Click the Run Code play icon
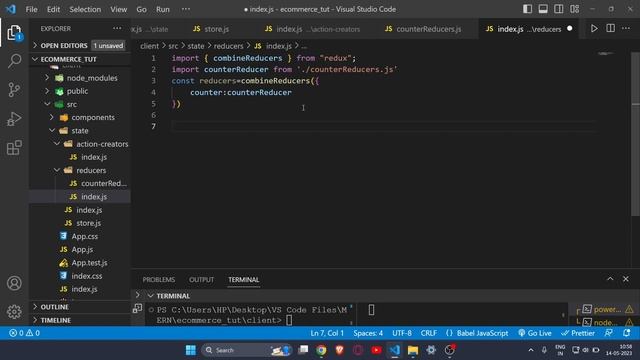 click(594, 29)
